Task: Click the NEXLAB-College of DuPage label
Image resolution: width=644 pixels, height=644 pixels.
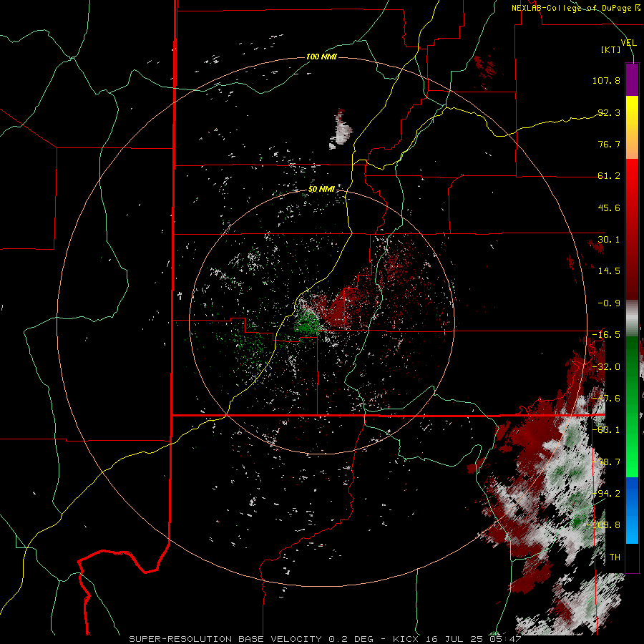Action: (x=576, y=8)
